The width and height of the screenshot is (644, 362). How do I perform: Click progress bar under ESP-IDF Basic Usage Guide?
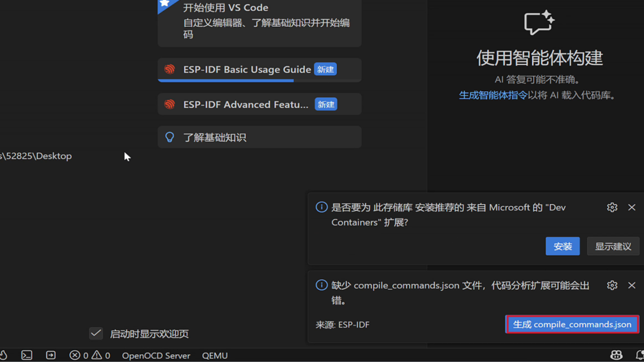point(259,81)
